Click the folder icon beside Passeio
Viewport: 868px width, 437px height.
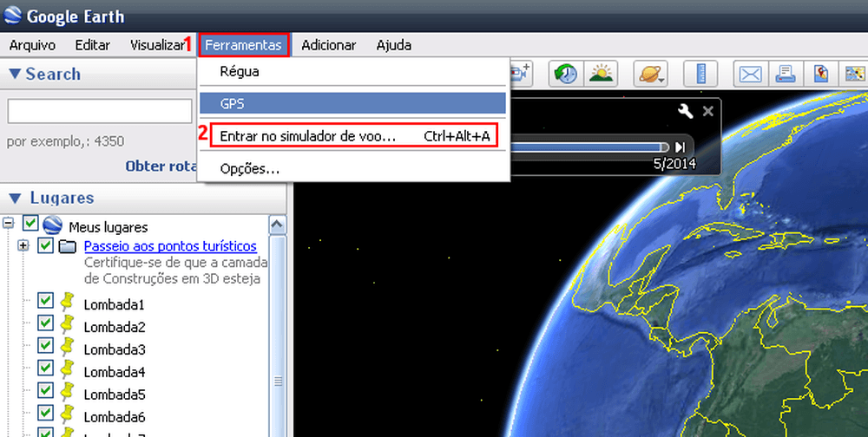(68, 246)
